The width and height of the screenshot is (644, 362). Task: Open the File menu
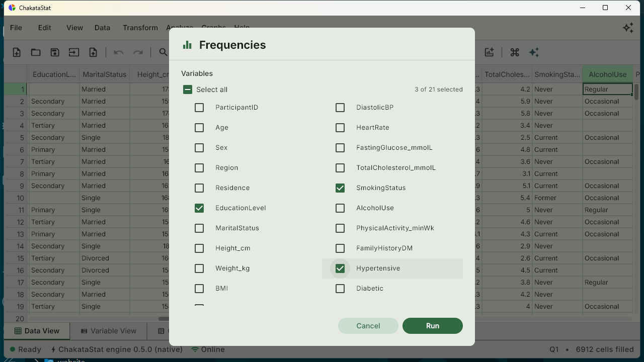16,28
